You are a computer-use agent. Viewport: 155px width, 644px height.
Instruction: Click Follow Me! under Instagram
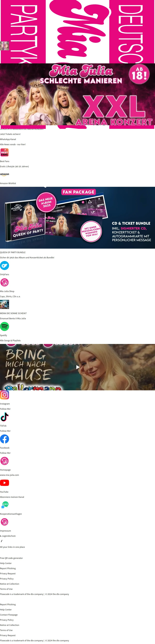(5, 409)
